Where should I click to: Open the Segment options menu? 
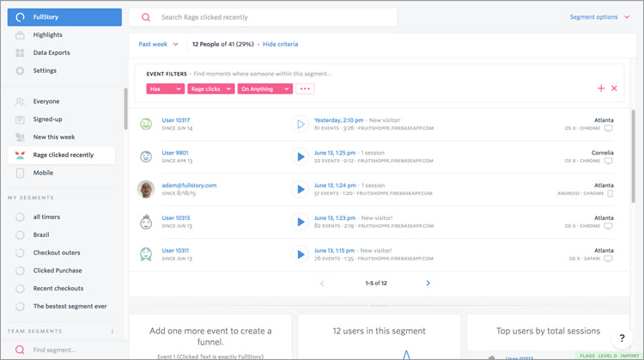click(599, 17)
